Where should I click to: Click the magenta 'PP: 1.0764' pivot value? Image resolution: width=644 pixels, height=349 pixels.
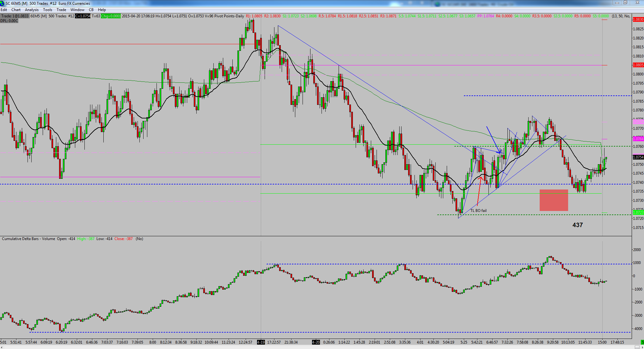(486, 16)
